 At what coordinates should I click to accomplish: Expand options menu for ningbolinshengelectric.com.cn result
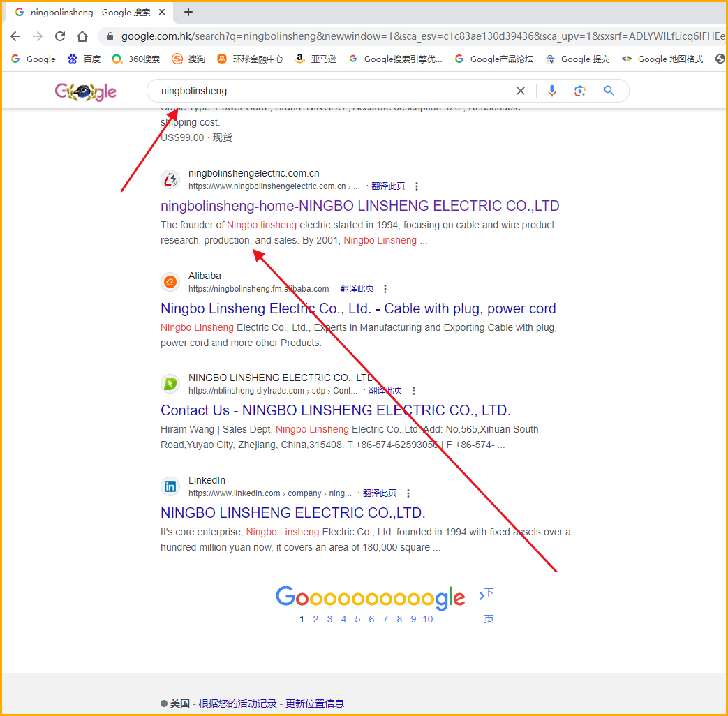point(417,186)
